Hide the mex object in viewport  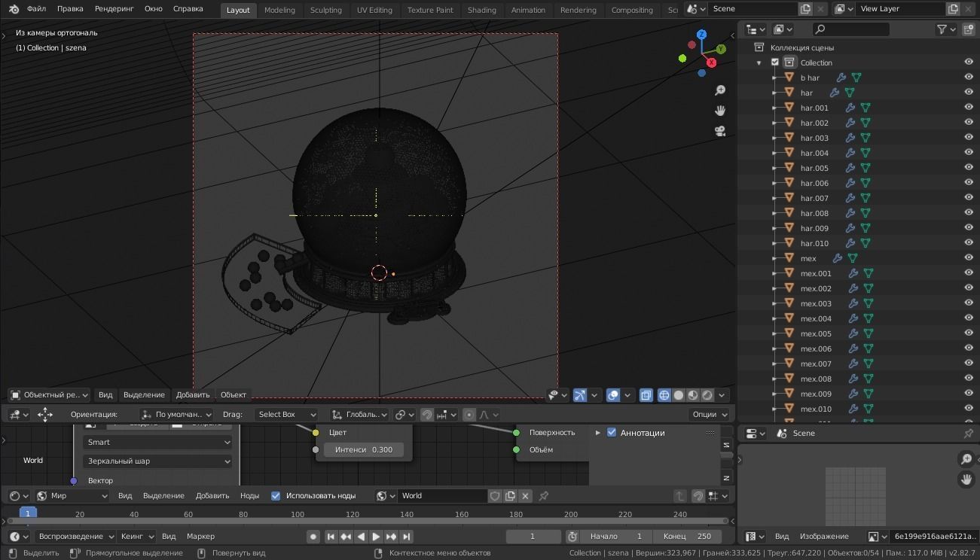click(x=969, y=258)
